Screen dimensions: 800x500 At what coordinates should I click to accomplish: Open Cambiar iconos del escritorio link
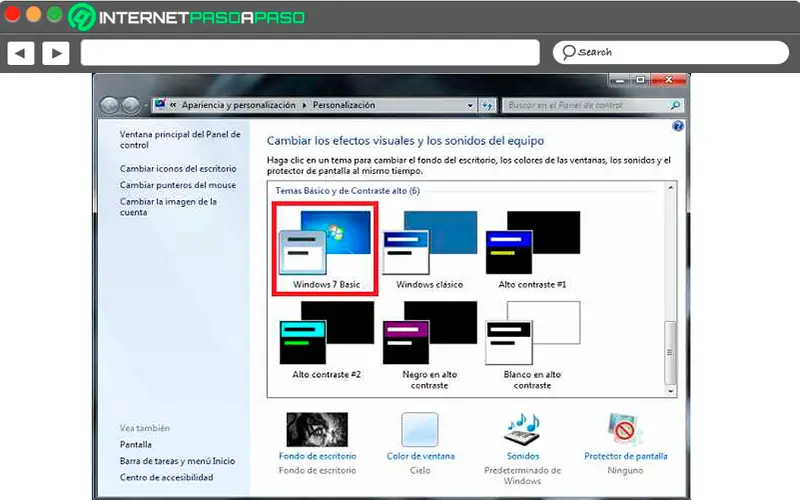pos(178,168)
